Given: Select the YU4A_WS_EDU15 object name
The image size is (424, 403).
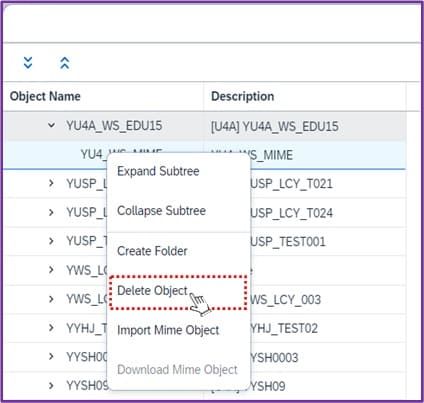Looking at the screenshot, I should (x=114, y=126).
